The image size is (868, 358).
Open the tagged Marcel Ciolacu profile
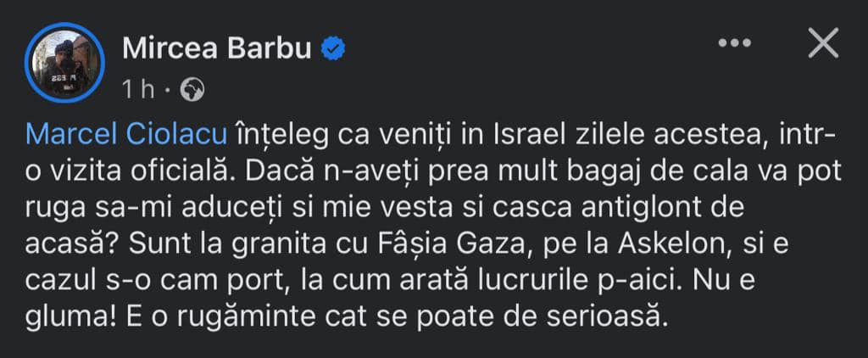[126, 133]
